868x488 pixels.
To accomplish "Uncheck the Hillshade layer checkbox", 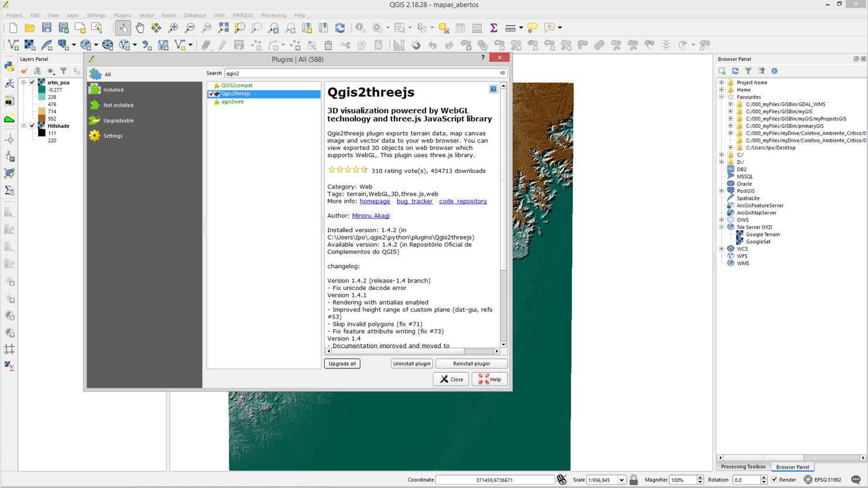I will (33, 126).
